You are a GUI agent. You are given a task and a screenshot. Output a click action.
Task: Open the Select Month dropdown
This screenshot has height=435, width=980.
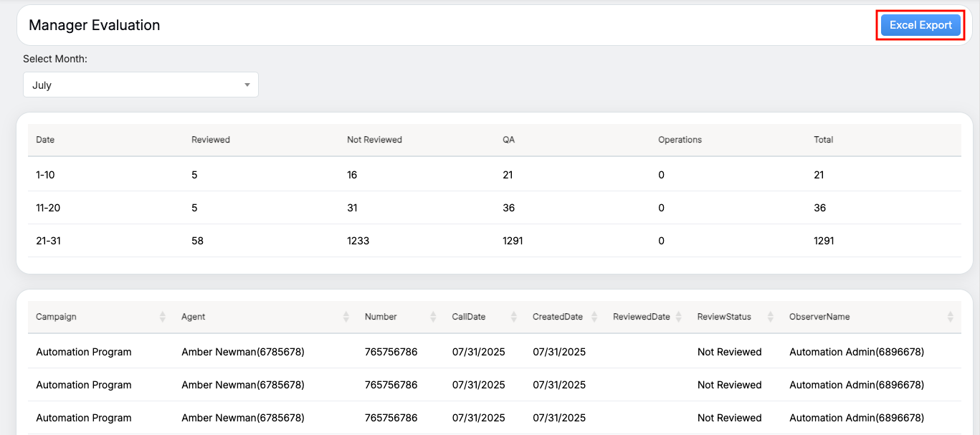tap(141, 85)
